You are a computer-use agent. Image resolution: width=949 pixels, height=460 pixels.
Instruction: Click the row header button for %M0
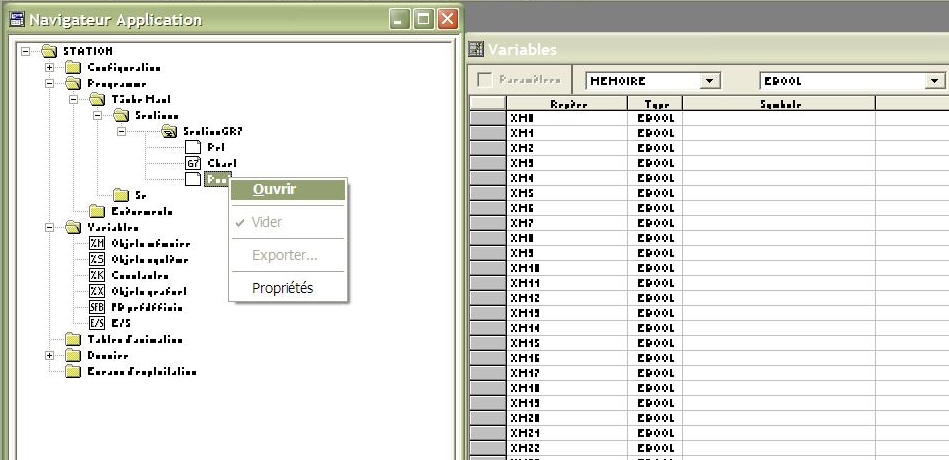(488, 118)
